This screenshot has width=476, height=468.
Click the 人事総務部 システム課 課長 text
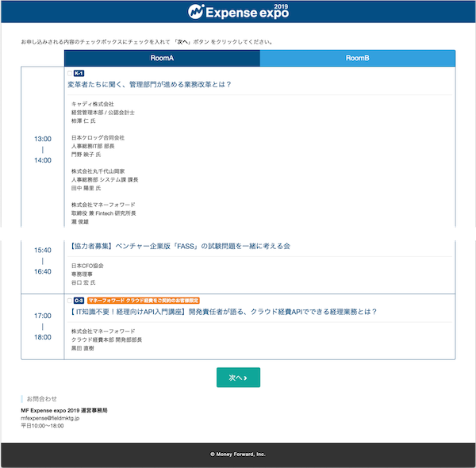point(105,180)
